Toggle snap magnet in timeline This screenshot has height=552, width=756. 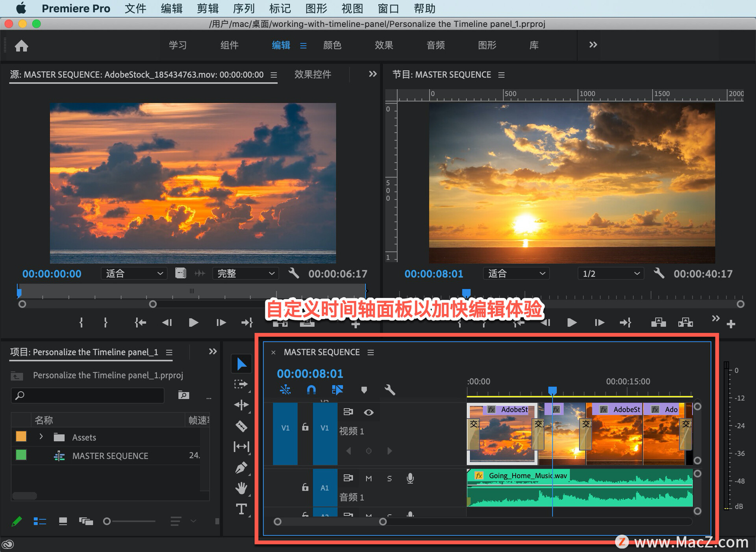pyautogui.click(x=311, y=390)
